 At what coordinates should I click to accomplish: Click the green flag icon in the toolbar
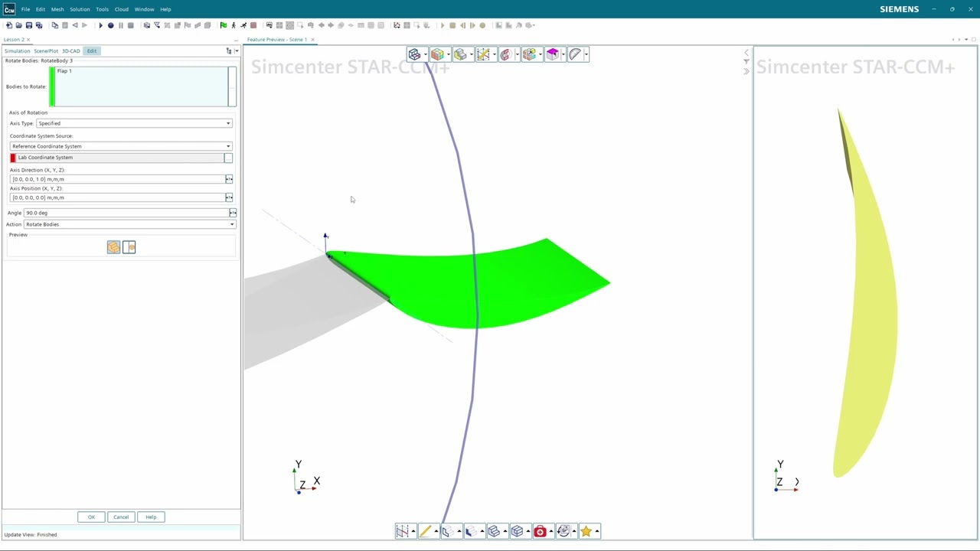click(x=224, y=25)
